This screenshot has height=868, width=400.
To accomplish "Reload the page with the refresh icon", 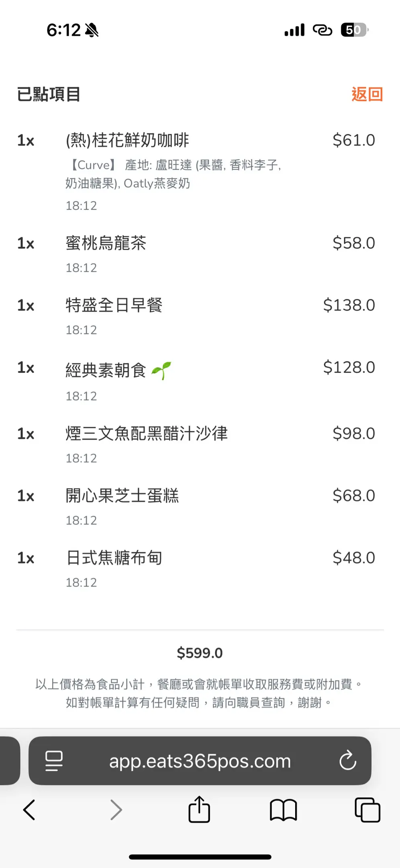I will 347,760.
